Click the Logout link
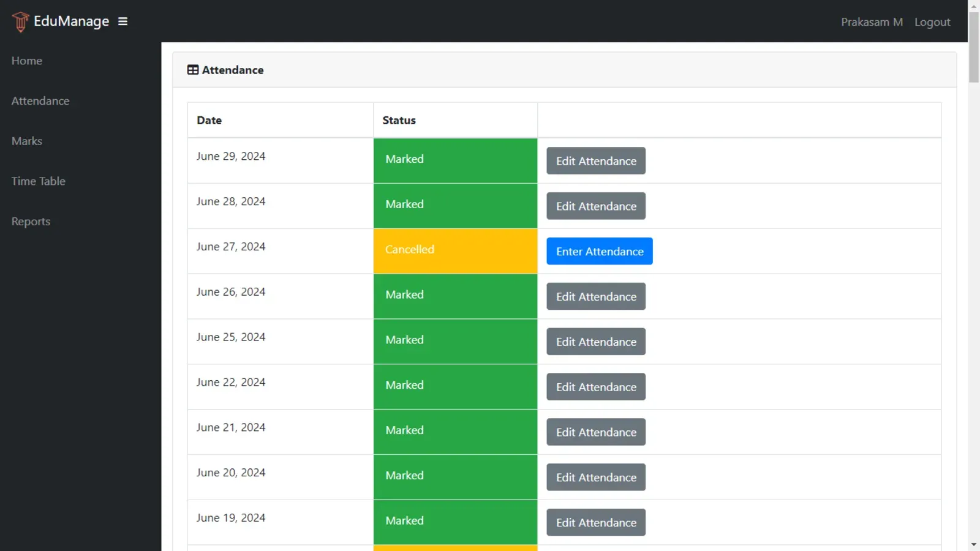 pos(932,22)
